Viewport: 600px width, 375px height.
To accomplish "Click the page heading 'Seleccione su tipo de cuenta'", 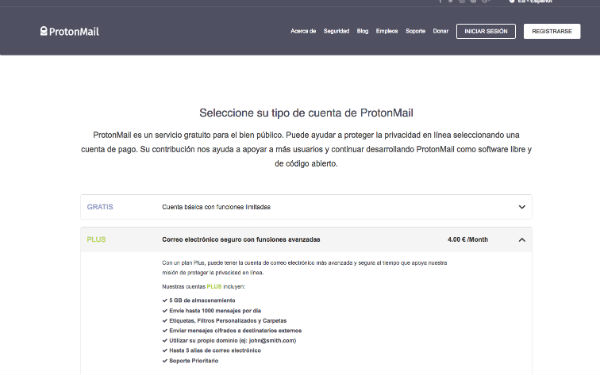I will click(306, 113).
